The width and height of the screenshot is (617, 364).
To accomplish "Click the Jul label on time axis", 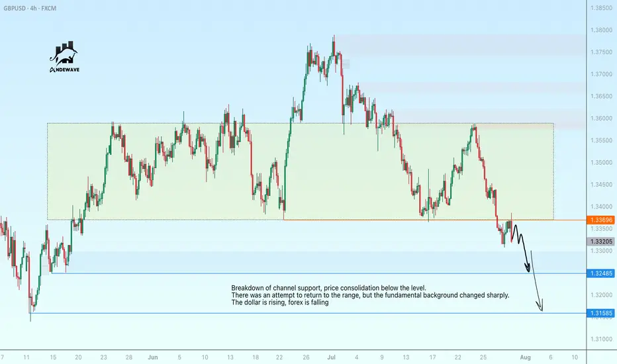I will tap(331, 357).
